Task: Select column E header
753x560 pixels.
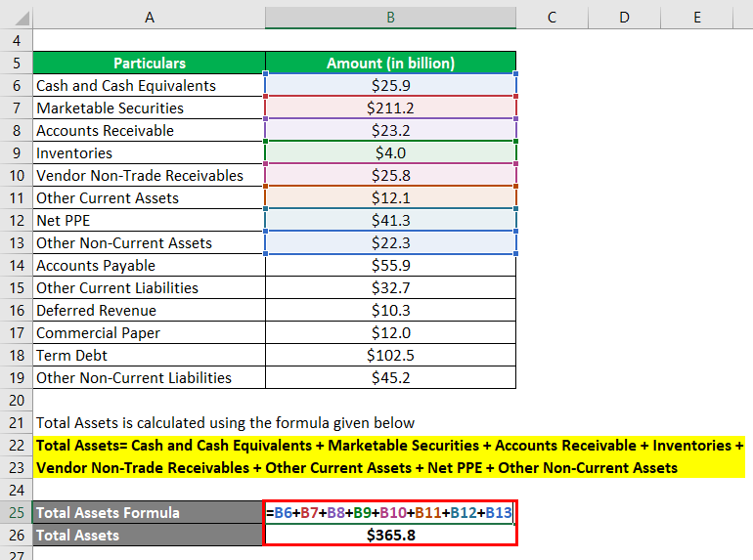Action: pyautogui.click(x=696, y=18)
